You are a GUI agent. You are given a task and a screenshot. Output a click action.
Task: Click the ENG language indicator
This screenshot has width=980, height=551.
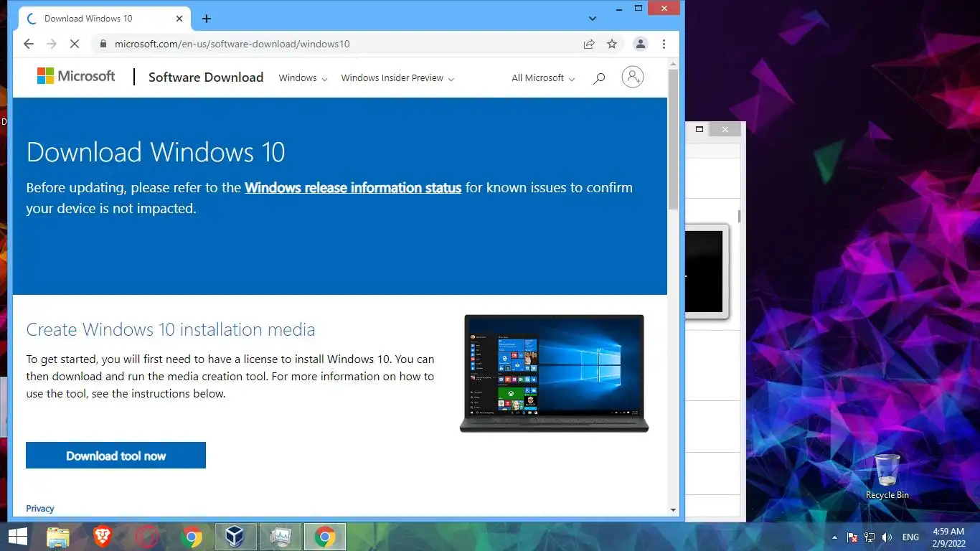pyautogui.click(x=910, y=537)
